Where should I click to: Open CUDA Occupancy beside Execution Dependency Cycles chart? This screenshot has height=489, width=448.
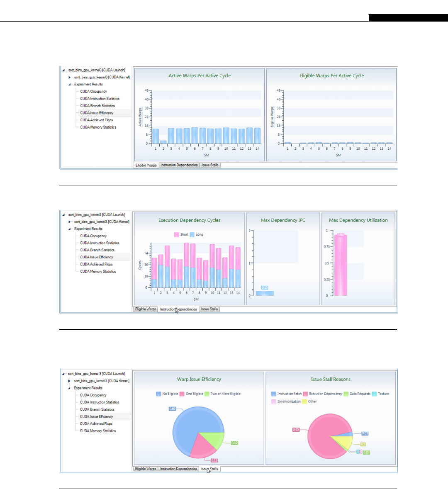click(x=93, y=236)
